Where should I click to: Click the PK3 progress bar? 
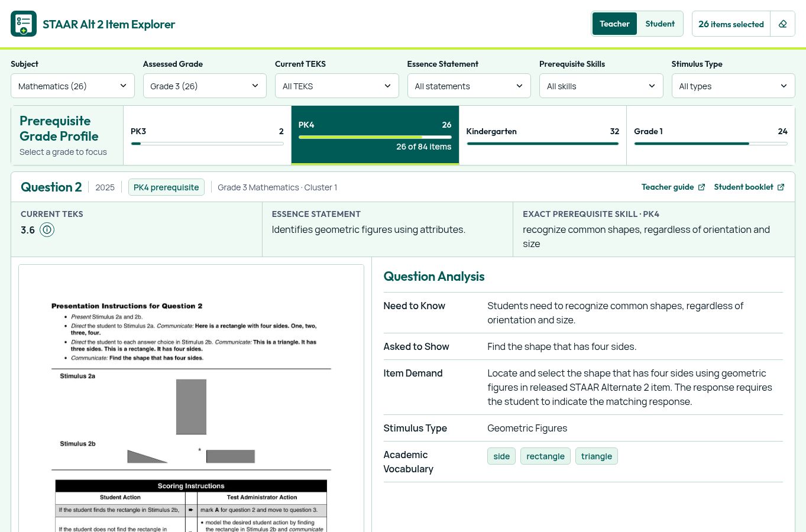point(207,144)
